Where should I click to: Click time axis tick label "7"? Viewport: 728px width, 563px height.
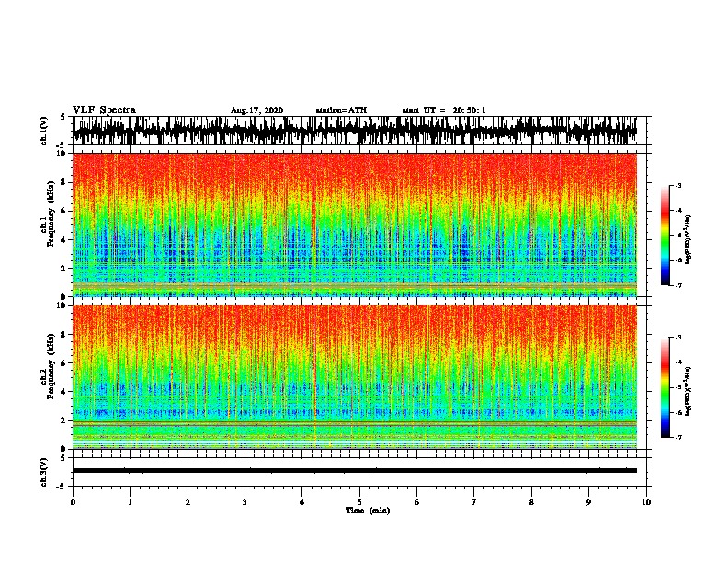point(474,502)
